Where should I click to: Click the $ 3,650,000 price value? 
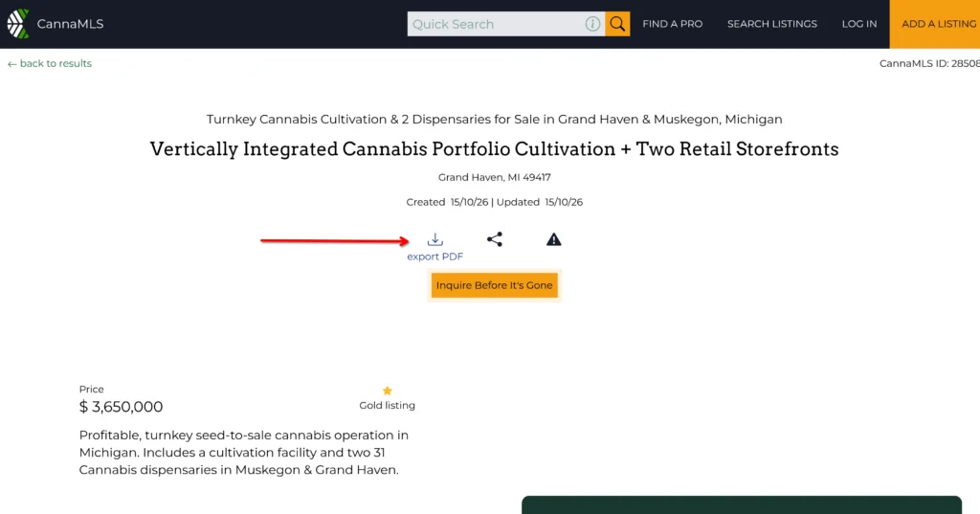(121, 407)
